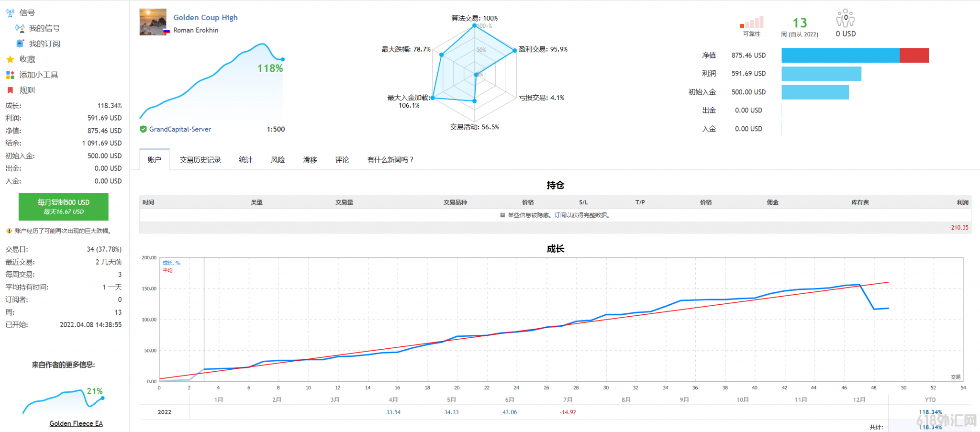Click the 2022 year row label
This screenshot has width=980, height=432.
point(165,412)
